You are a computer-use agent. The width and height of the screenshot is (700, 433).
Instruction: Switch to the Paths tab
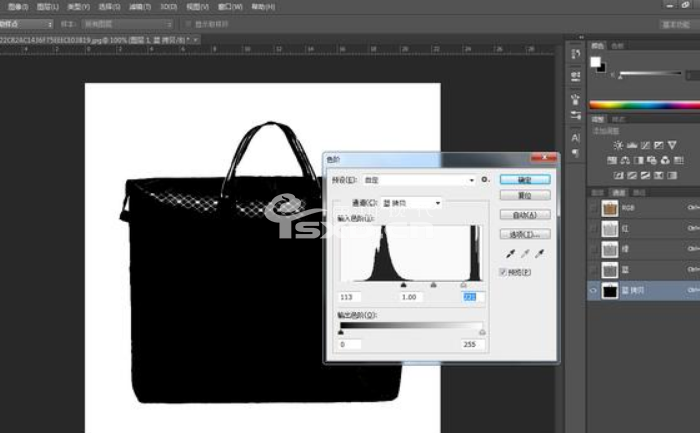point(639,192)
